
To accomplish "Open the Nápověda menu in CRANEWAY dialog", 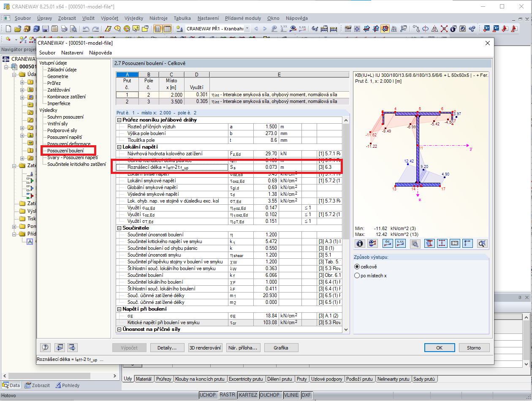I will coord(100,53).
